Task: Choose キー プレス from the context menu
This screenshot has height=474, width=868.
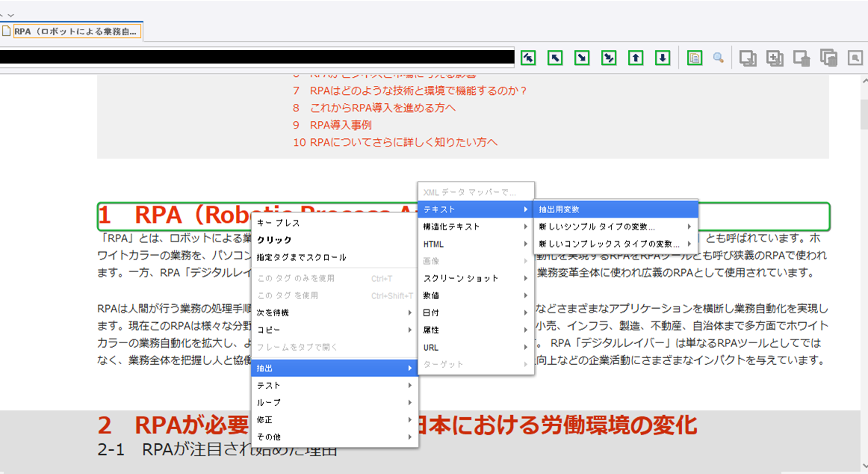Action: [279, 223]
